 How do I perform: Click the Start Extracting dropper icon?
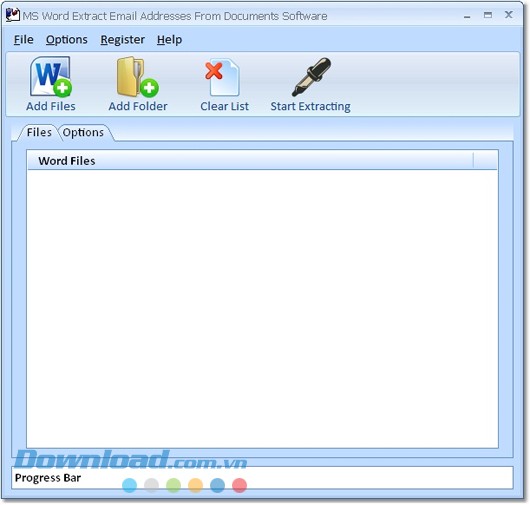[311, 77]
